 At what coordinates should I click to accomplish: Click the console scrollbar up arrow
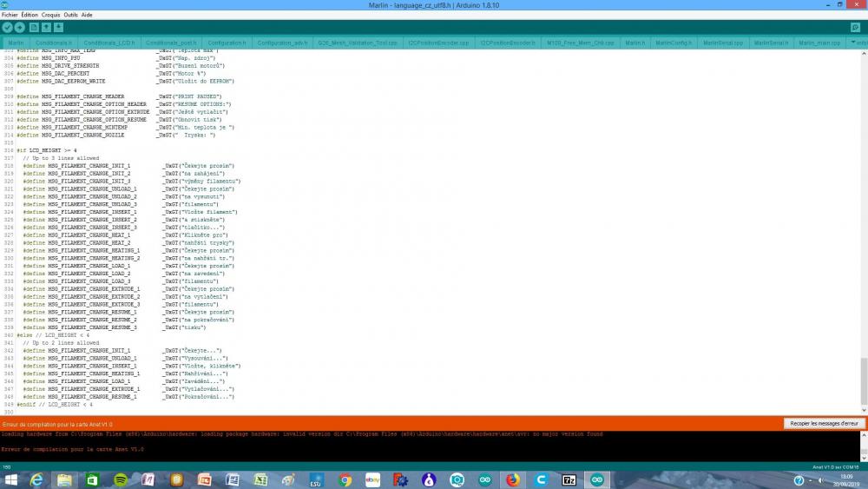[x=864, y=435]
